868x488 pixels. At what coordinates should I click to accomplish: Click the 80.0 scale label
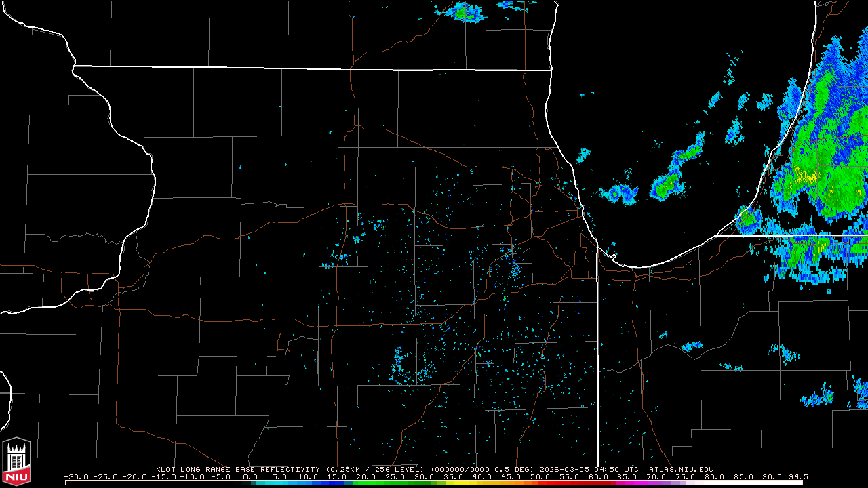point(714,476)
